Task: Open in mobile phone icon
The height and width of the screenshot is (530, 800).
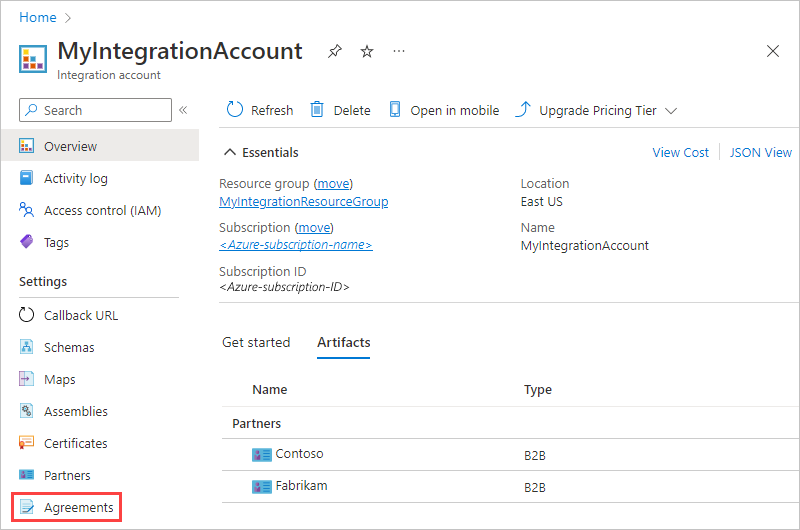Action: (395, 110)
